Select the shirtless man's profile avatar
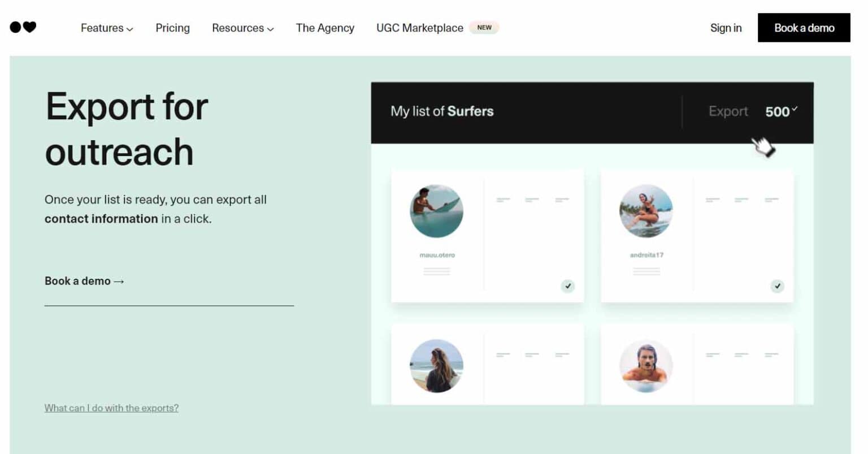This screenshot has height=454, width=868. (x=646, y=366)
